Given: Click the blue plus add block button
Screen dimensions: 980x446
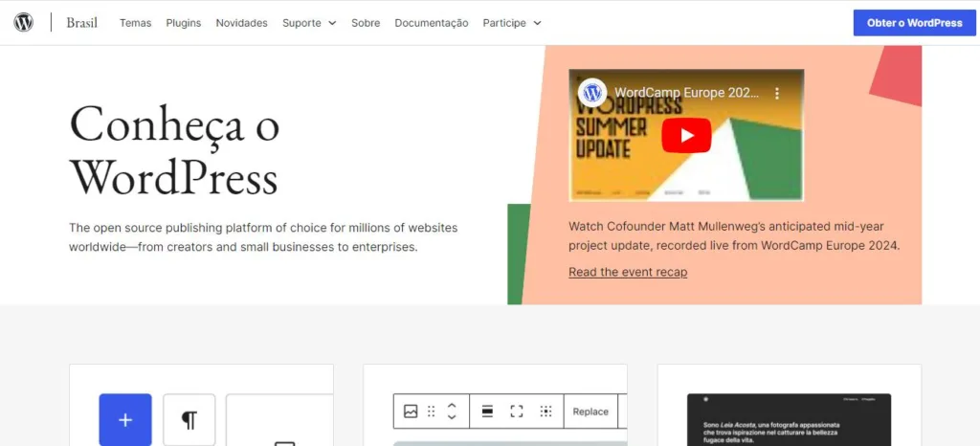Looking at the screenshot, I should pyautogui.click(x=125, y=419).
